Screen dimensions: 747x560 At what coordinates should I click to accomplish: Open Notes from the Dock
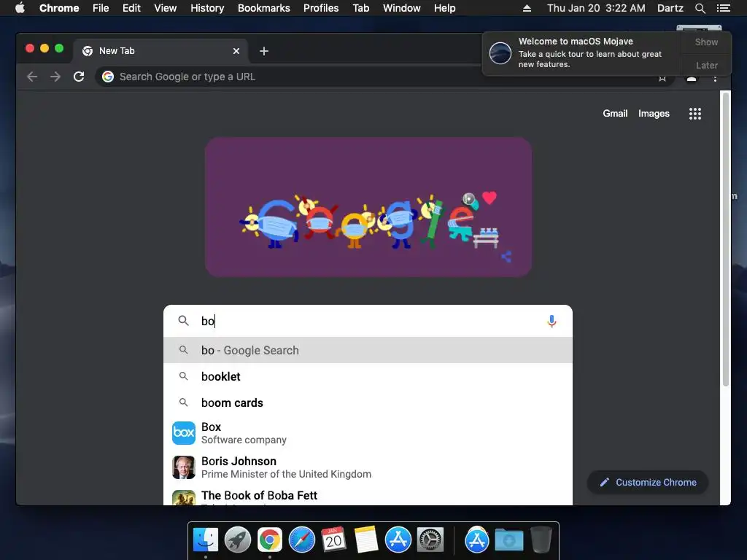366,540
